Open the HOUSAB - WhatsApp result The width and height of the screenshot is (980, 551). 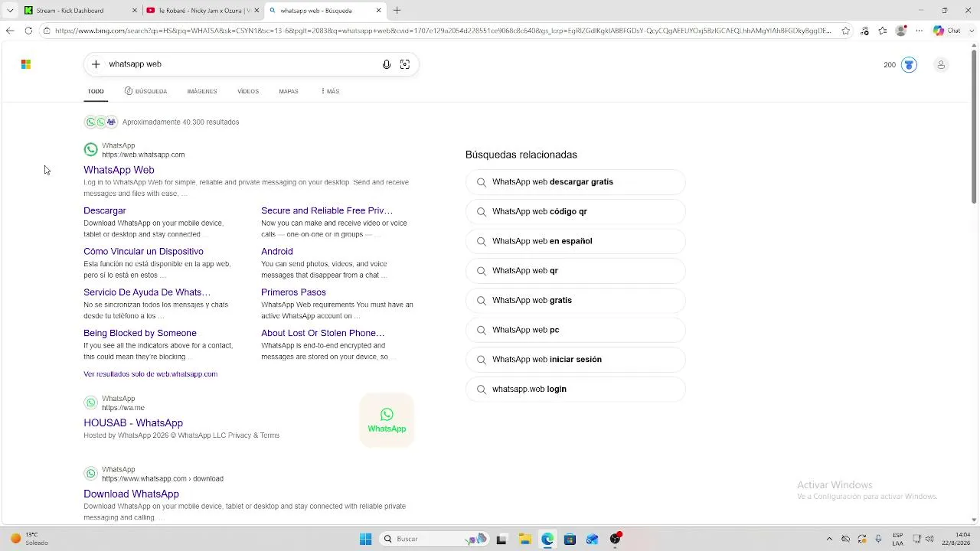(133, 423)
